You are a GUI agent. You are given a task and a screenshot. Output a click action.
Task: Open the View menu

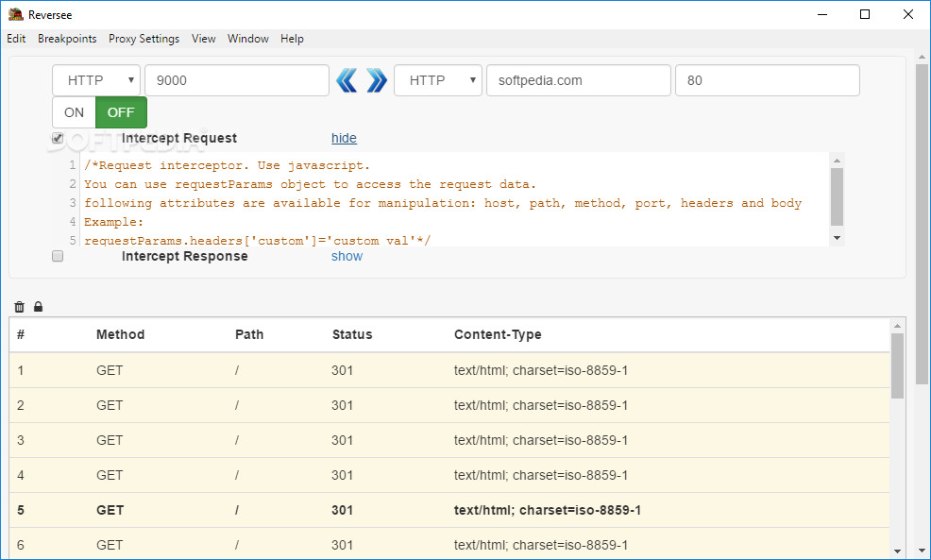203,39
